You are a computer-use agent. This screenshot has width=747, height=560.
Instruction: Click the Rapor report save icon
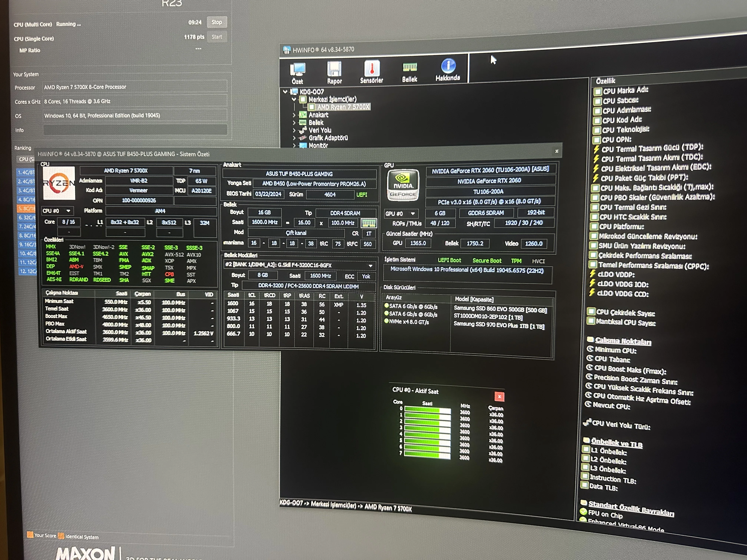[334, 69]
